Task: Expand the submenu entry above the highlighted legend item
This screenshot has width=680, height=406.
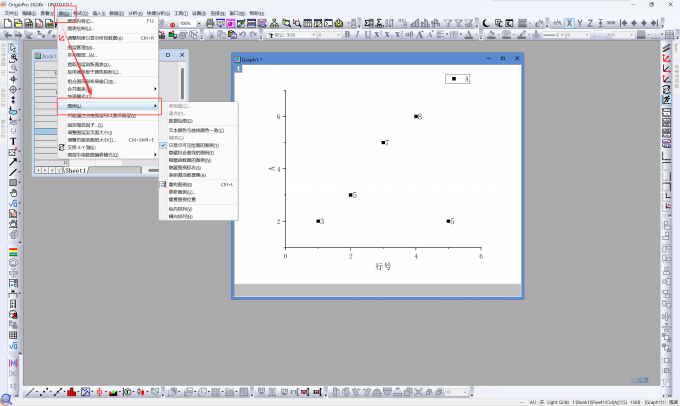Action: 108,89
